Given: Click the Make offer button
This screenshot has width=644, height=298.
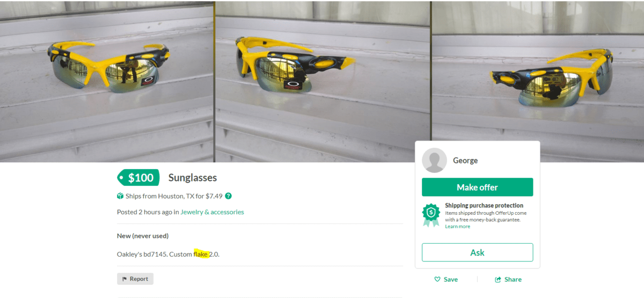Looking at the screenshot, I should [477, 187].
